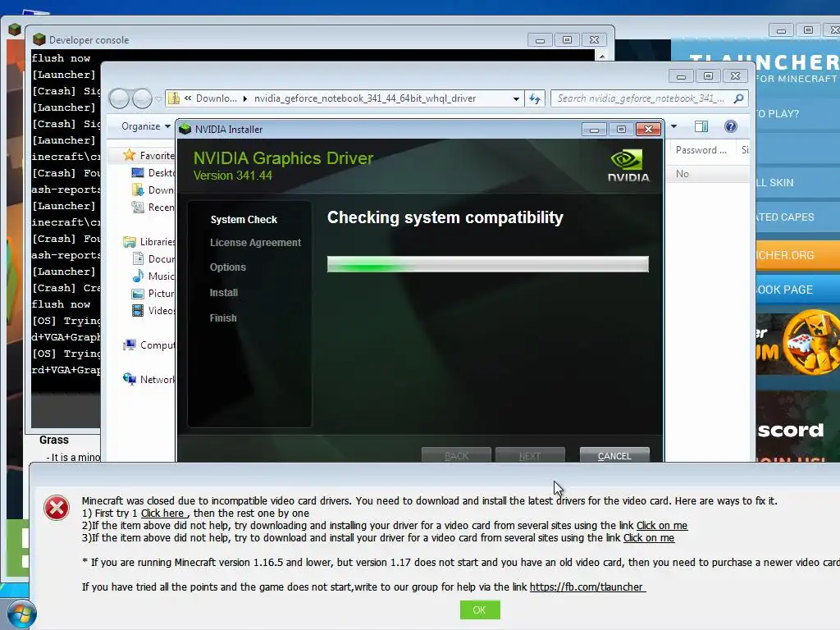Select Finish step in installer

[223, 318]
